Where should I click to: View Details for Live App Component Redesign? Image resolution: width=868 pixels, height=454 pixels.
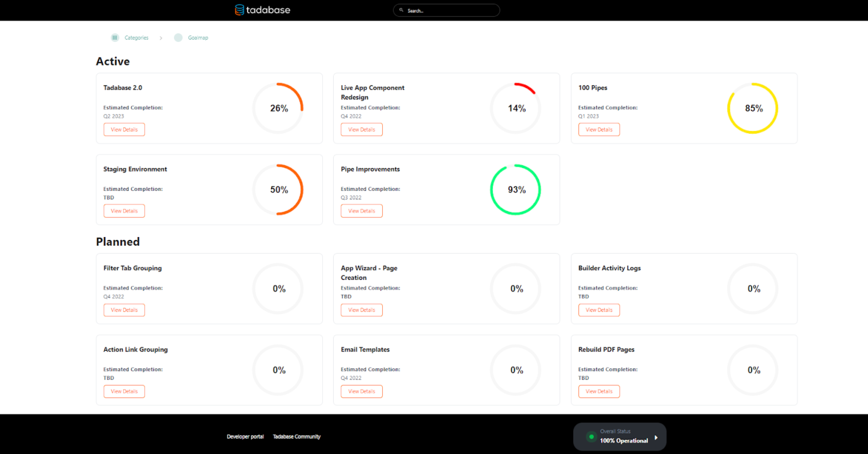[361, 130]
